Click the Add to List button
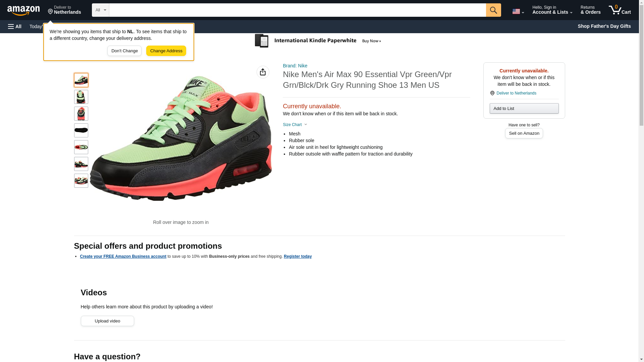 tap(524, 108)
